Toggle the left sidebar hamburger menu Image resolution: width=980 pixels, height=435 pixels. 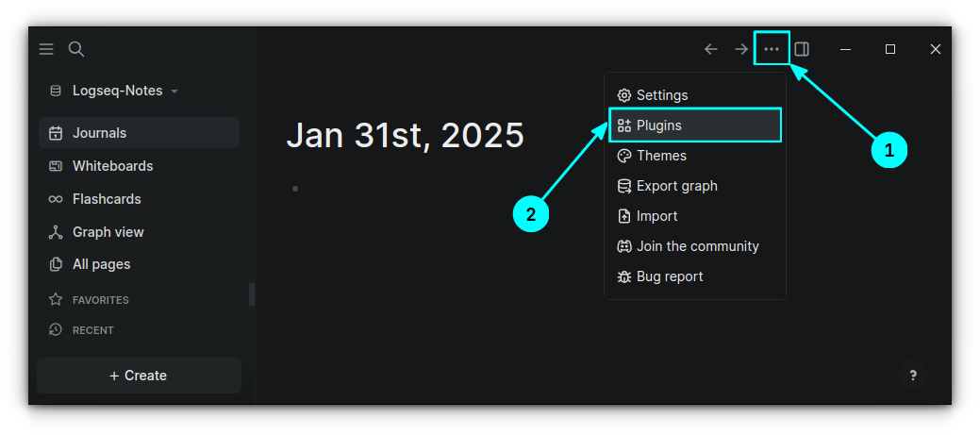pyautogui.click(x=46, y=49)
